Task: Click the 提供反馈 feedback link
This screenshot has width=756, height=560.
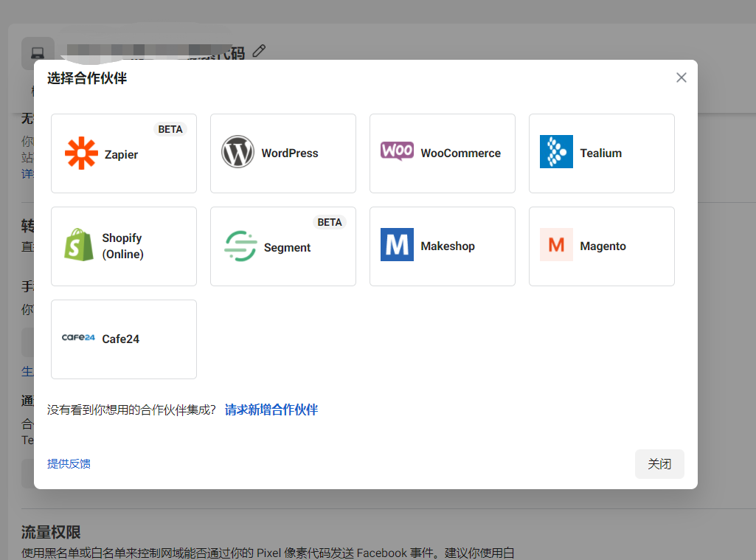Action: pos(69,463)
